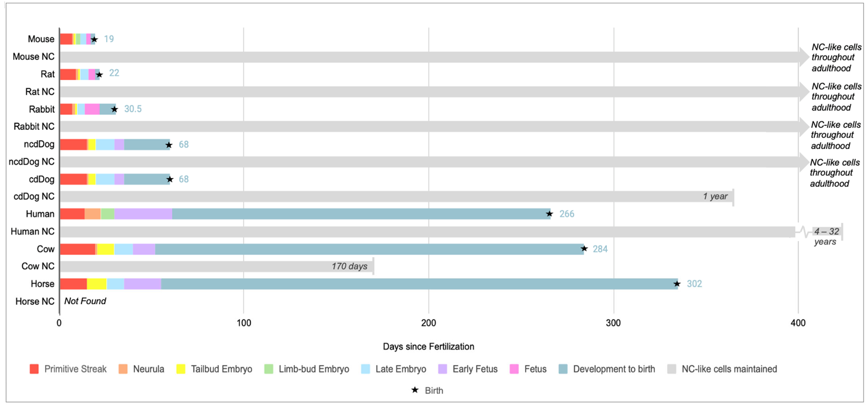The height and width of the screenshot is (412, 868).
Task: Click the Fetus pink legend swatch
Action: pyautogui.click(x=514, y=369)
